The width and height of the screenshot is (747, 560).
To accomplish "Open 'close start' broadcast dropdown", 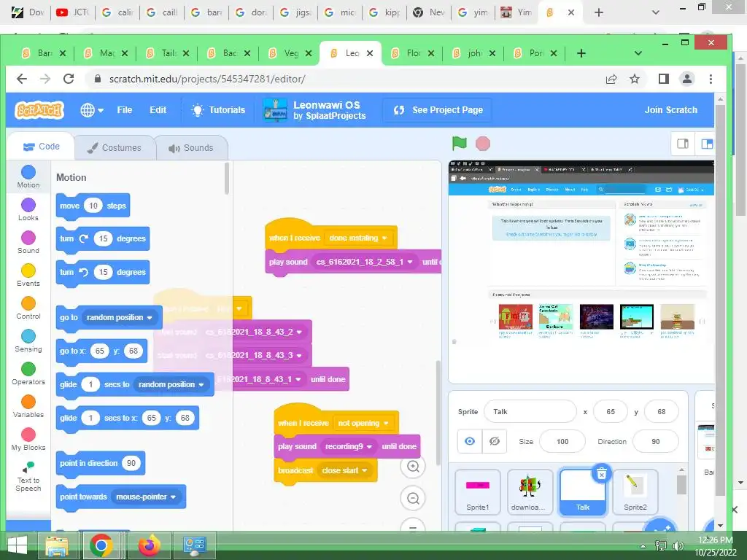I will [345, 470].
